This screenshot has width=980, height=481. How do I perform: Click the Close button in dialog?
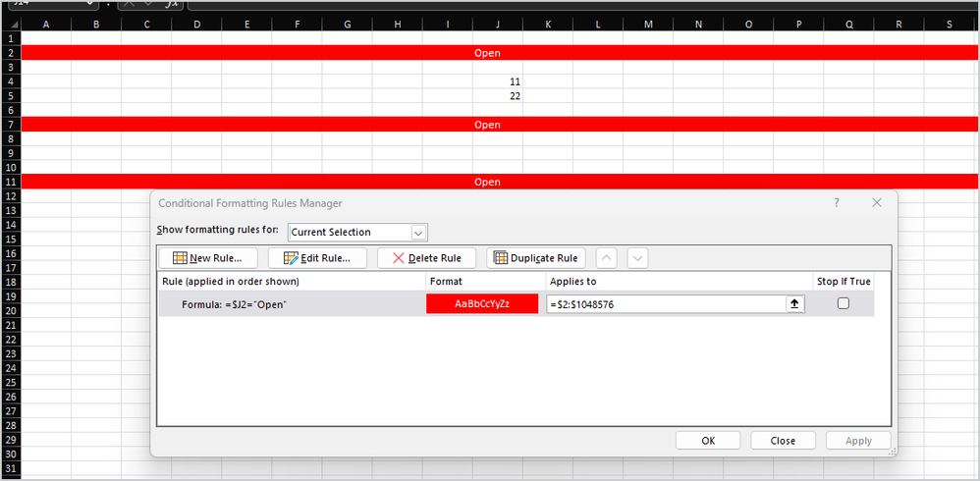[783, 441]
